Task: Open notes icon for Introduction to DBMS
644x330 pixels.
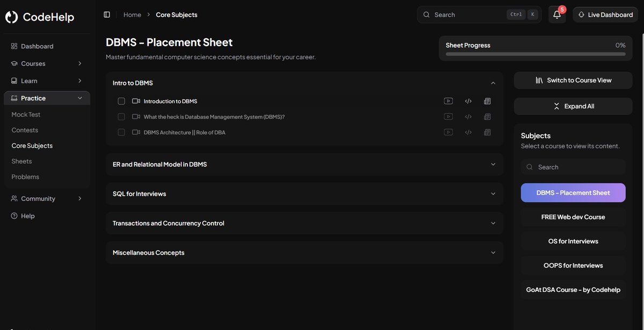Action: point(487,101)
